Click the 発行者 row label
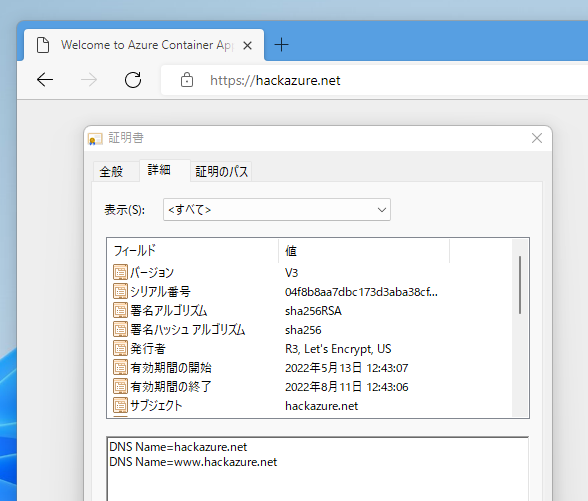588x501 pixels. tap(148, 349)
